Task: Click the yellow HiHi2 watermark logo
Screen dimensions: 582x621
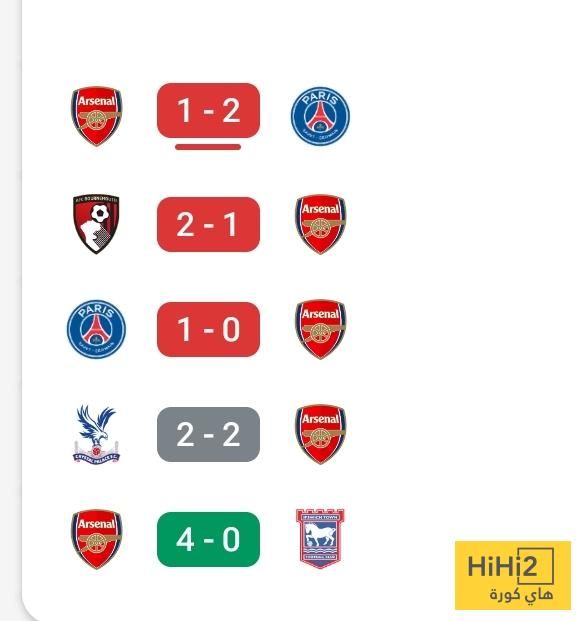Action: coord(513,575)
